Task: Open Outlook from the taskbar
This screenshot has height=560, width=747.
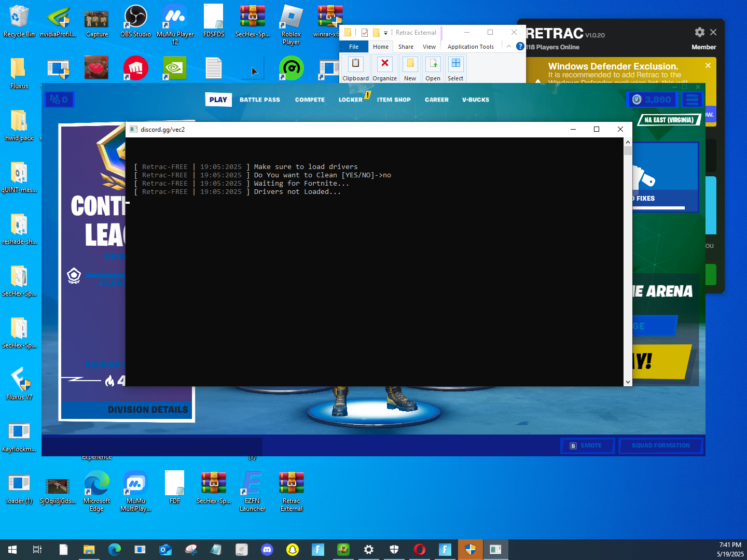Action: (x=165, y=550)
